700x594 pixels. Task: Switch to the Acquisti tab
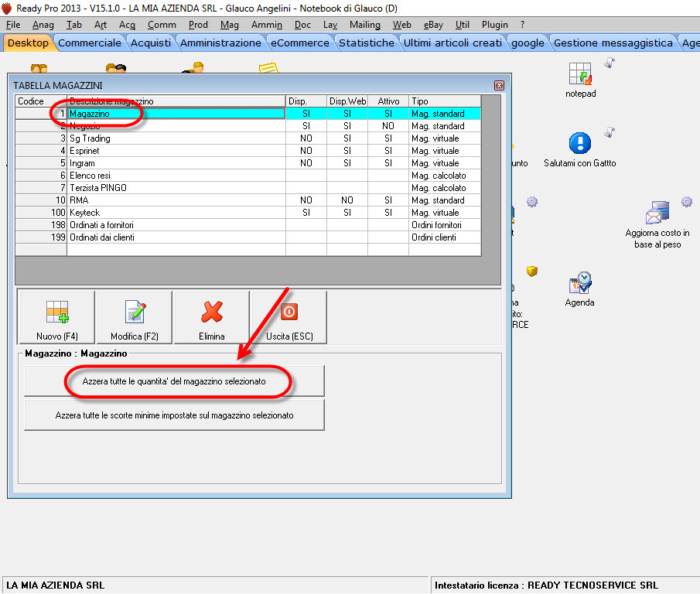pyautogui.click(x=151, y=43)
